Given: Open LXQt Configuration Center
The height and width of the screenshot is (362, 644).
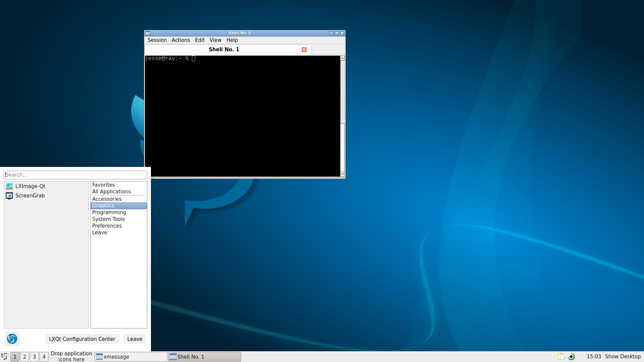Looking at the screenshot, I should pyautogui.click(x=82, y=339).
